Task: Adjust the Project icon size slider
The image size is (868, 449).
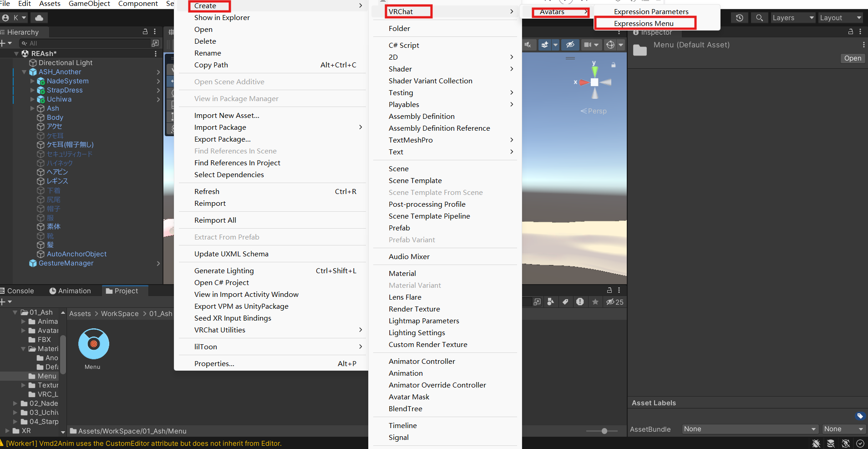Action: click(x=604, y=431)
